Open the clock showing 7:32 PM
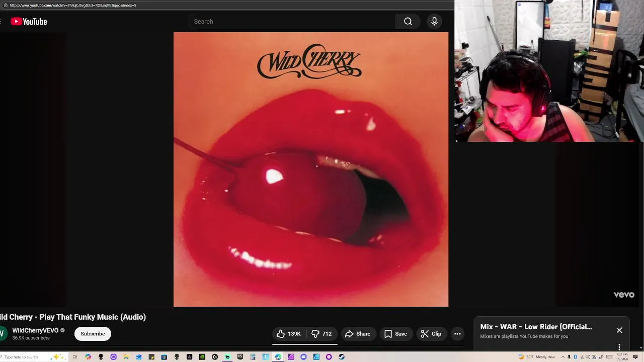Image resolution: width=644 pixels, height=362 pixels. (622, 357)
